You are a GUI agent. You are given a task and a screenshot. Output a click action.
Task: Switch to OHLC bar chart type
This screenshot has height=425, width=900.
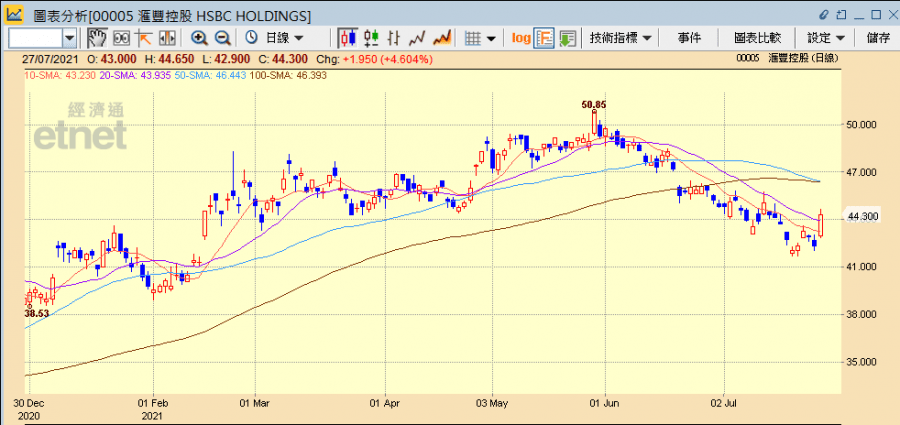coord(371,38)
